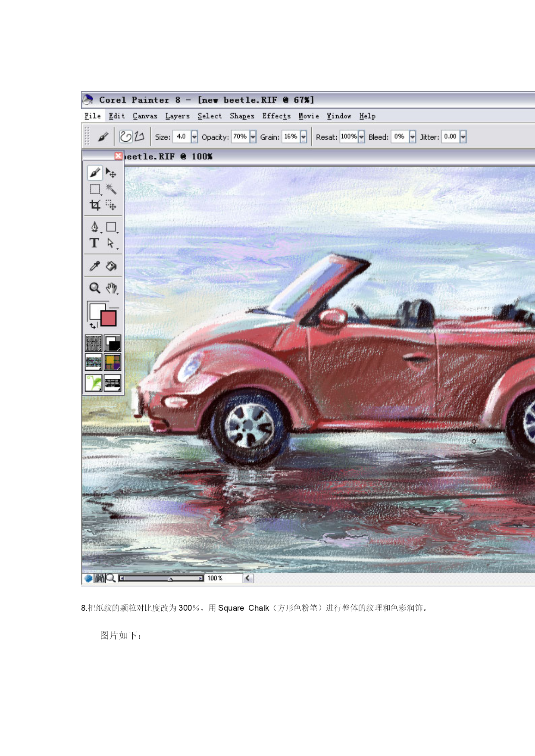Click the red additional color swatch

[109, 319]
